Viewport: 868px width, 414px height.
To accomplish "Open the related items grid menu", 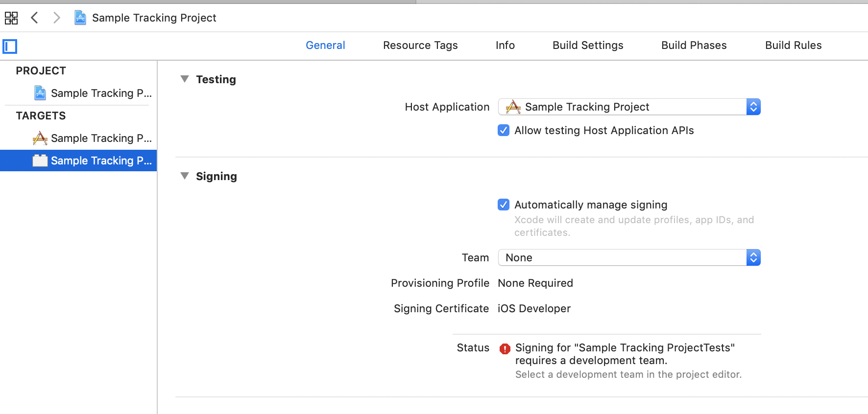I will point(11,18).
